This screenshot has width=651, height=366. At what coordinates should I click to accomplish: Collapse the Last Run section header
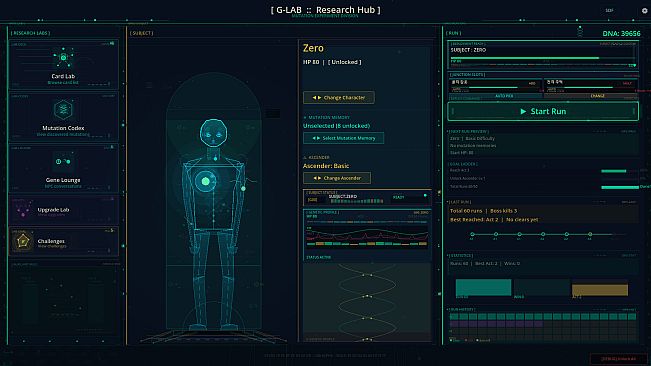coord(460,202)
